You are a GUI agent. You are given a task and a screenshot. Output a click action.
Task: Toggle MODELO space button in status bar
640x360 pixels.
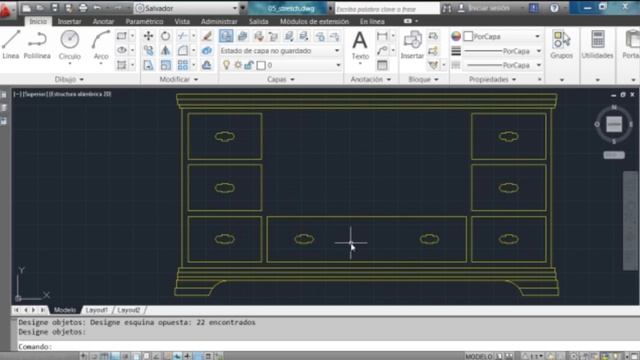click(x=479, y=356)
